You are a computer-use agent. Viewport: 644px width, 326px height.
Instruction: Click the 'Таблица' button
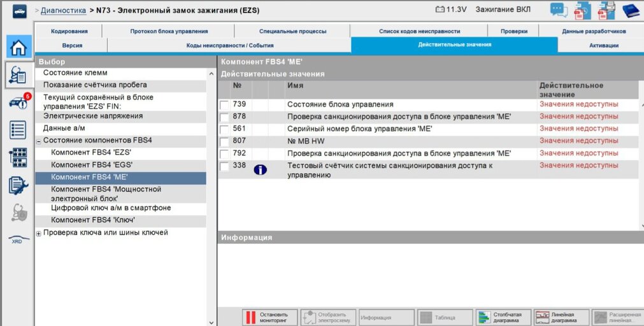click(445, 317)
